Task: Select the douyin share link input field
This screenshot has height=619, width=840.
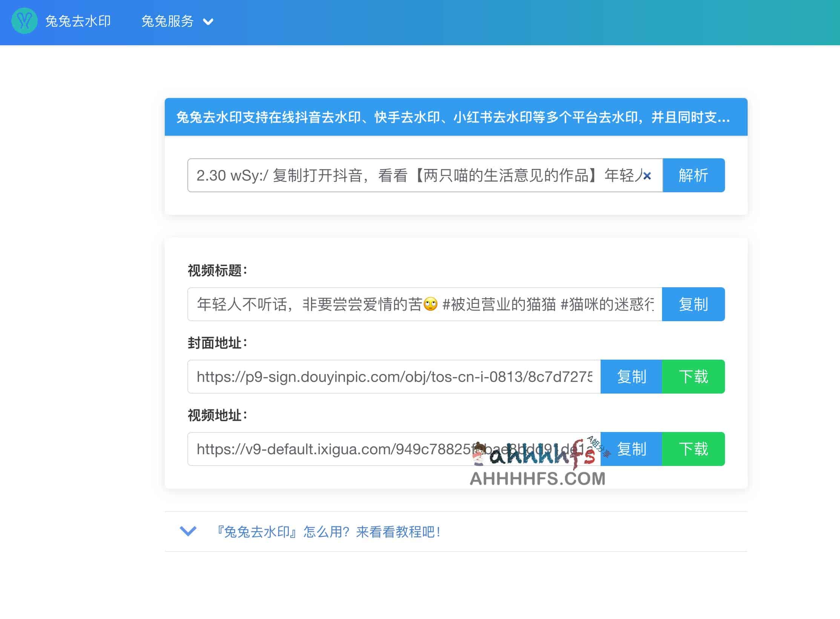Action: (x=415, y=176)
